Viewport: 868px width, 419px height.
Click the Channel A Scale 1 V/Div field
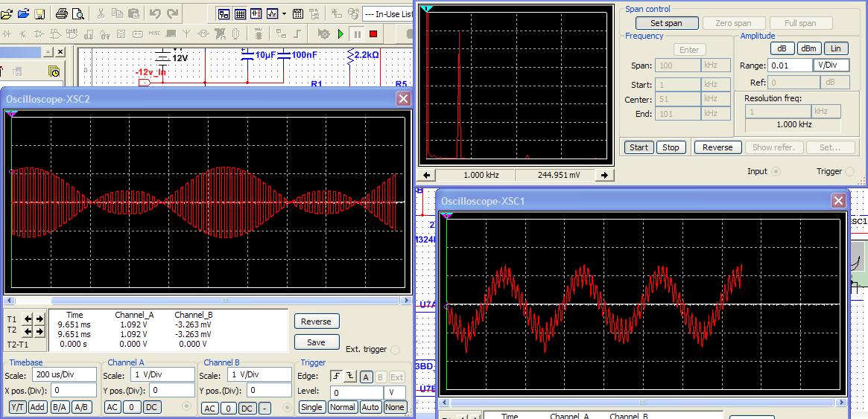(162, 374)
